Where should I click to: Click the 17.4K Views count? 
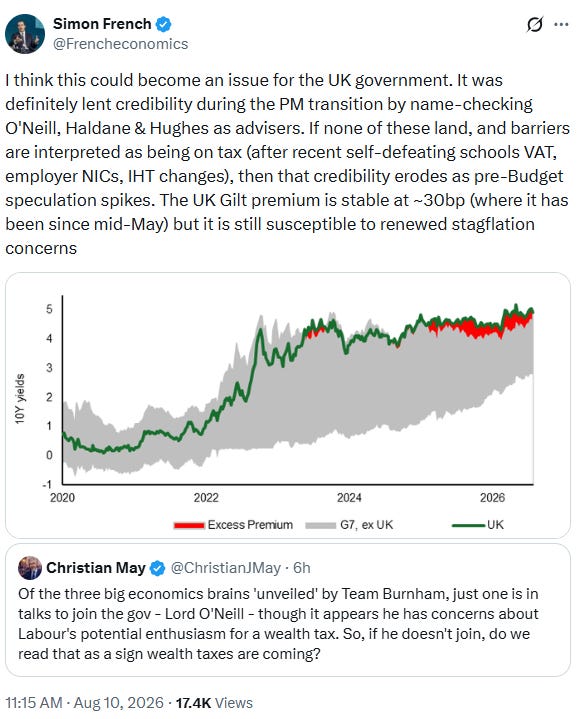214,702
